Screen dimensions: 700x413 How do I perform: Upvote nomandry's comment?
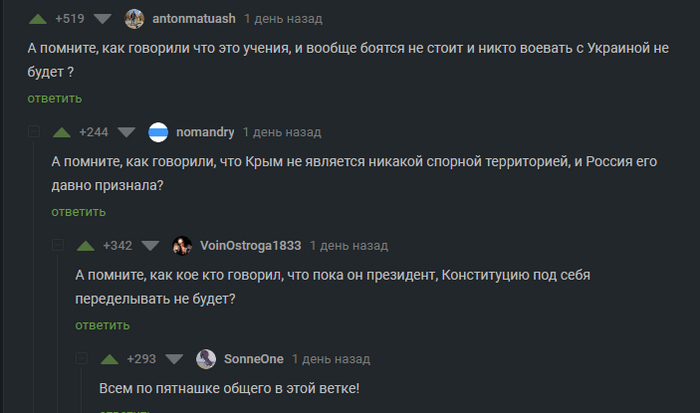click(61, 132)
